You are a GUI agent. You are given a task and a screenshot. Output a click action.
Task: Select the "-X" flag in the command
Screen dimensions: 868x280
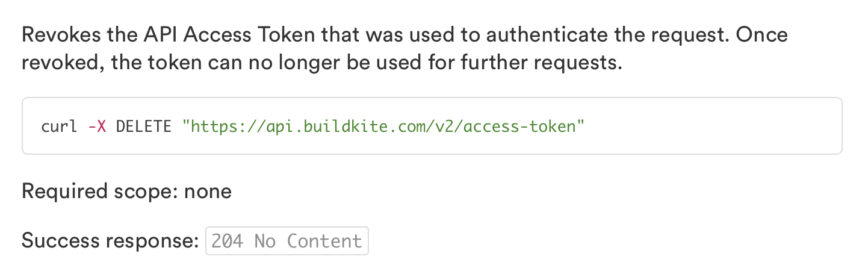[96, 126]
